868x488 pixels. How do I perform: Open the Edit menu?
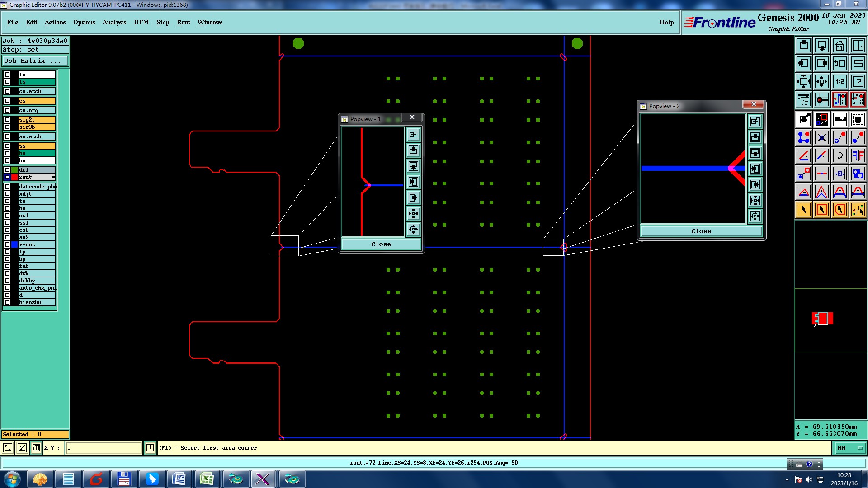32,22
